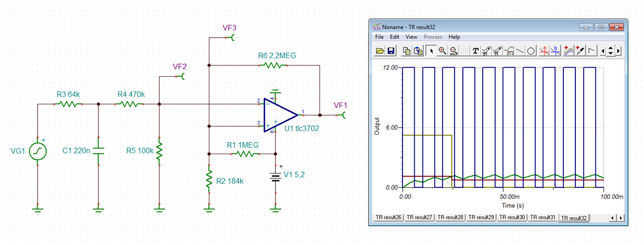Image resolution: width=644 pixels, height=245 pixels.
Task: Click the tab strip right scroll arrow
Action: 621,217
